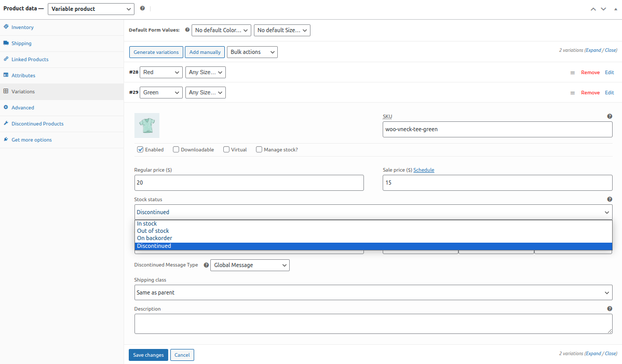Uncheck the Enabled checkbox
This screenshot has height=364, width=622.
pos(140,150)
